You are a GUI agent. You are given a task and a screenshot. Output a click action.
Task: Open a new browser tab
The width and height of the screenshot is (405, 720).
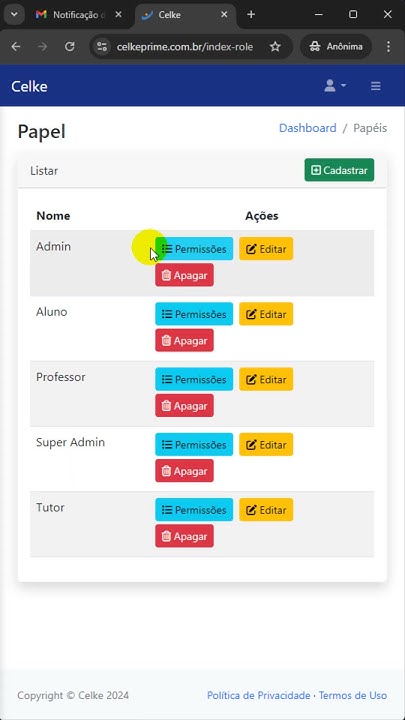click(x=251, y=15)
